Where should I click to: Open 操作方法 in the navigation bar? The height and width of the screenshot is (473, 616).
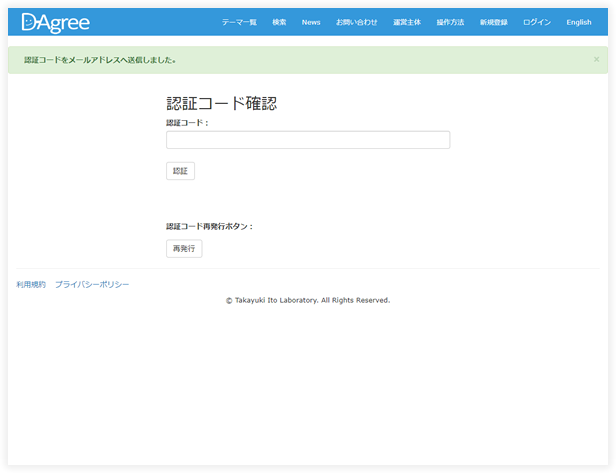point(450,22)
